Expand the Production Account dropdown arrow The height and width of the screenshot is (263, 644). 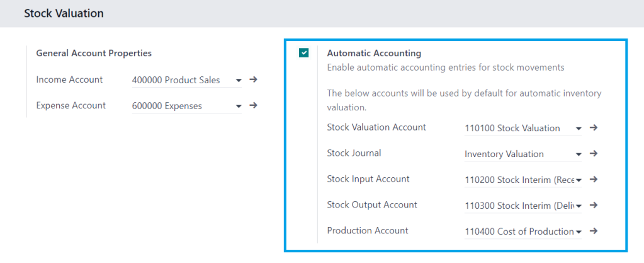click(579, 231)
